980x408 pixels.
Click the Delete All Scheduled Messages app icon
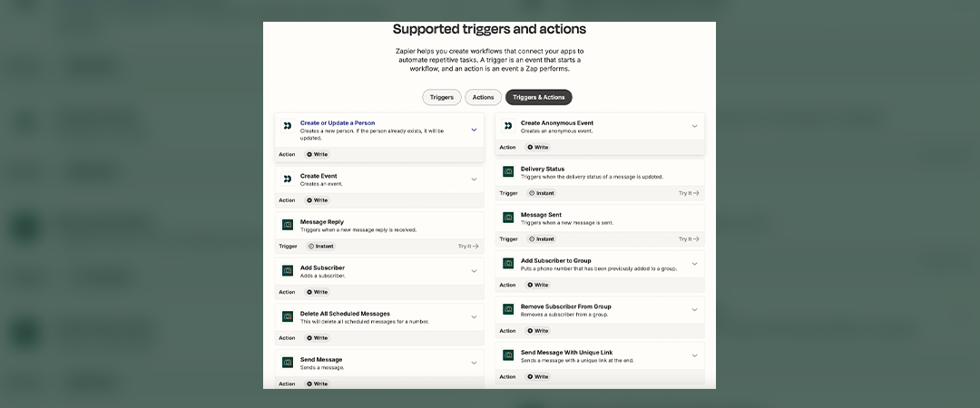(x=288, y=316)
